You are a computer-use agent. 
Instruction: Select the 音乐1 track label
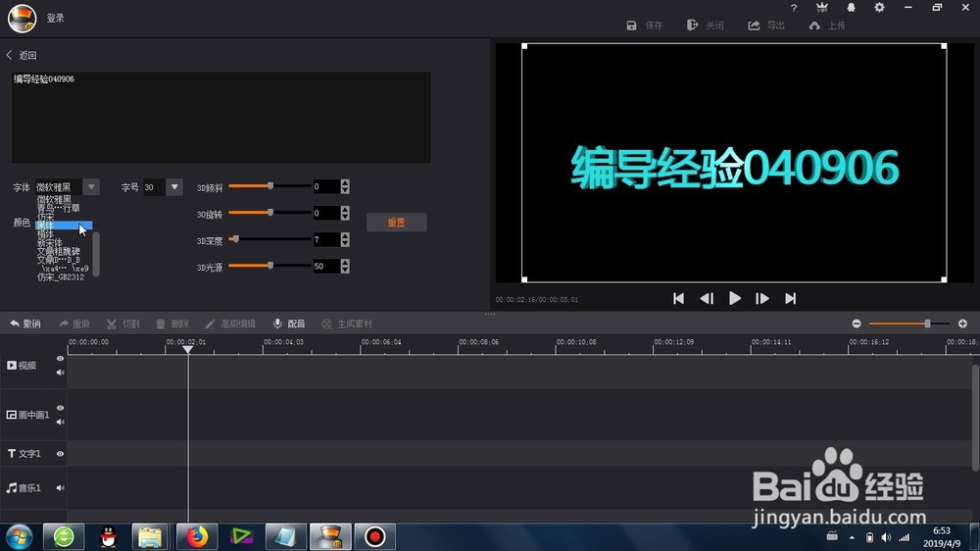(24, 488)
